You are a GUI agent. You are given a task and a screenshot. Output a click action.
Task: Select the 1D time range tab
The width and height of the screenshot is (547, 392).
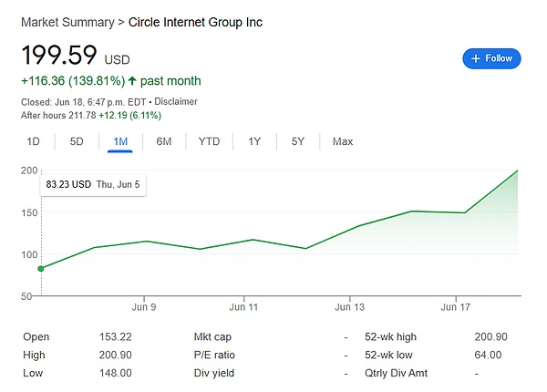34,141
